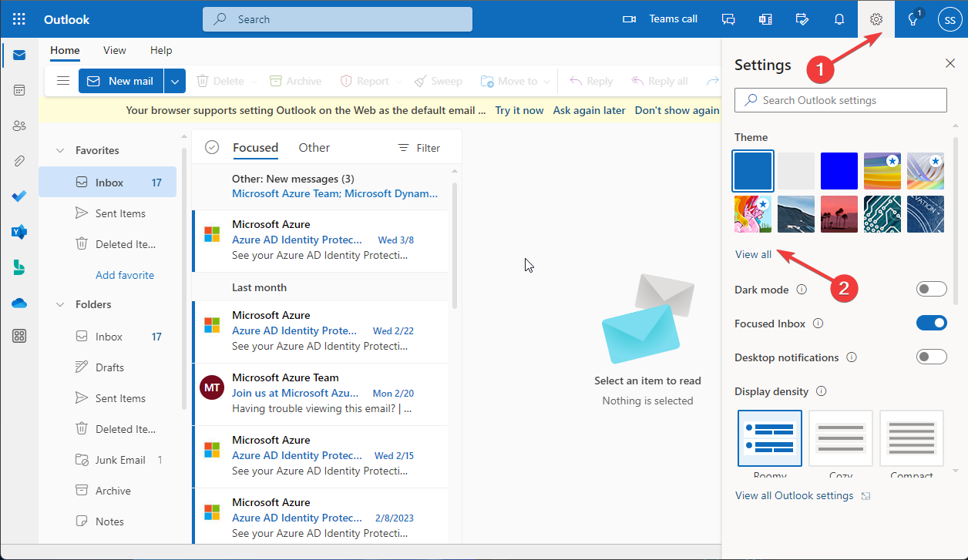Start a Teams call from header
The width and height of the screenshot is (968, 560).
[x=660, y=19]
